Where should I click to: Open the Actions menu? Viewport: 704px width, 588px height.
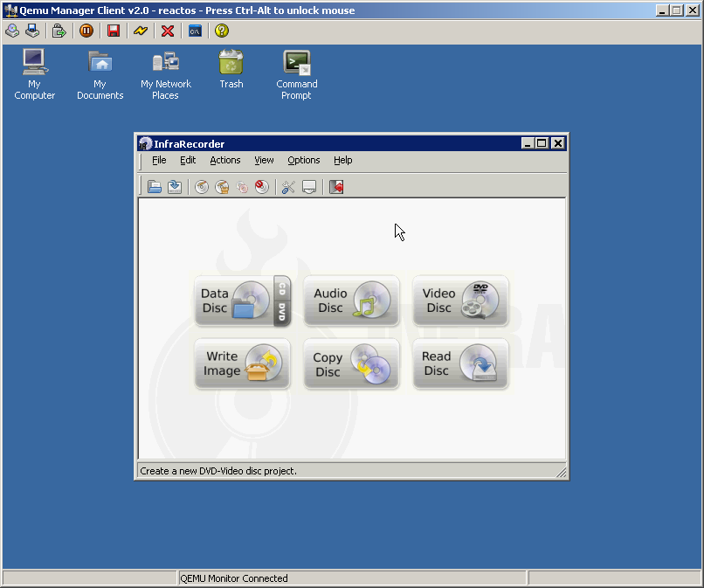[x=224, y=160]
